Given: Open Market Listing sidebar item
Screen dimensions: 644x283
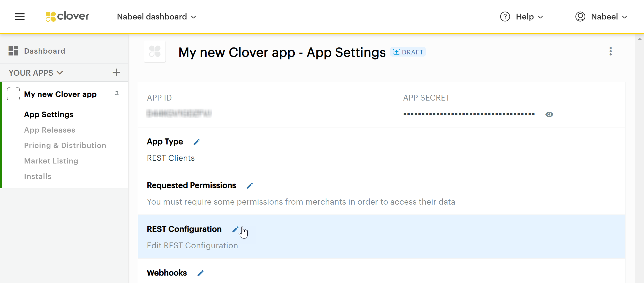Looking at the screenshot, I should pyautogui.click(x=51, y=161).
